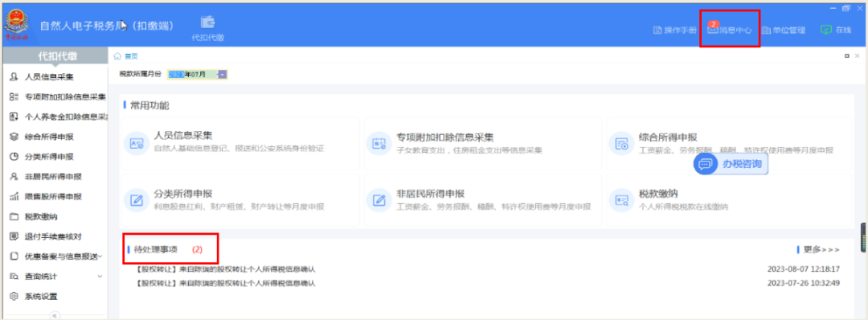Image resolution: width=868 pixels, height=320 pixels.
Task: Click 分类所得申报 card title
Action: [x=183, y=193]
